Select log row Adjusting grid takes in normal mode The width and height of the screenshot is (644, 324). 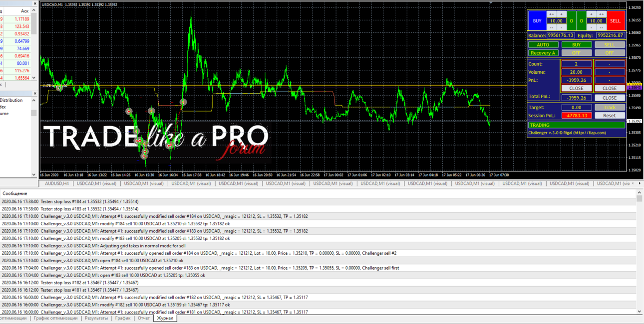point(318,246)
